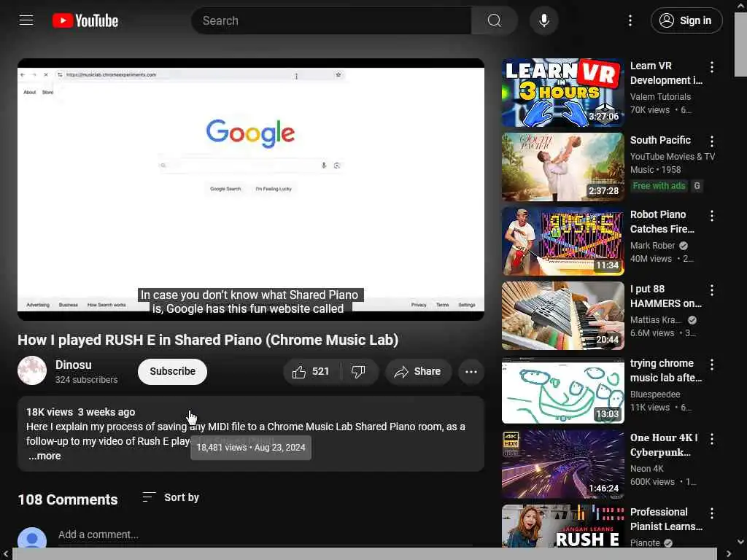Open Dinosu channel avatar
Viewport: 747px width, 560px height.
[32, 370]
